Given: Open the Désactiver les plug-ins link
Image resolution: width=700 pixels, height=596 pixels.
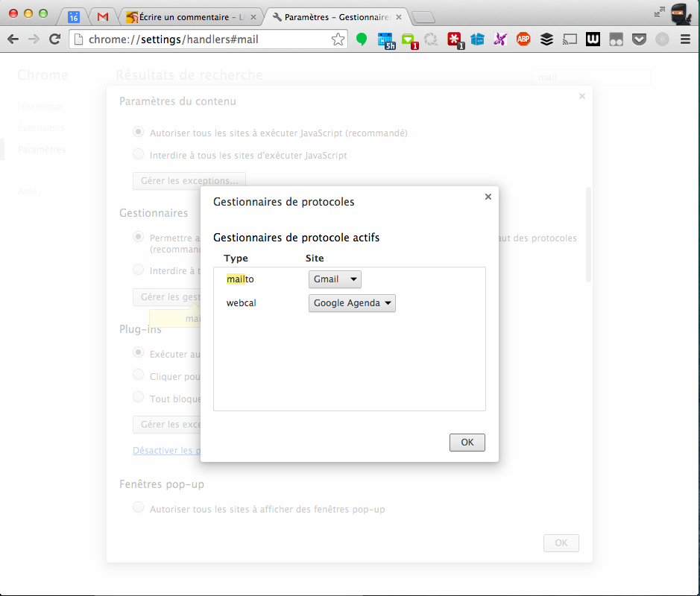Looking at the screenshot, I should point(166,451).
